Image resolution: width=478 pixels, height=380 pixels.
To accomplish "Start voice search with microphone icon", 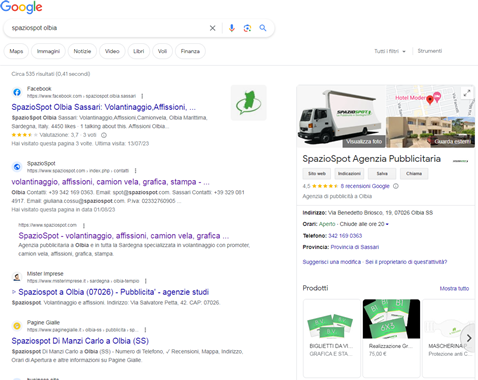I will pyautogui.click(x=232, y=28).
